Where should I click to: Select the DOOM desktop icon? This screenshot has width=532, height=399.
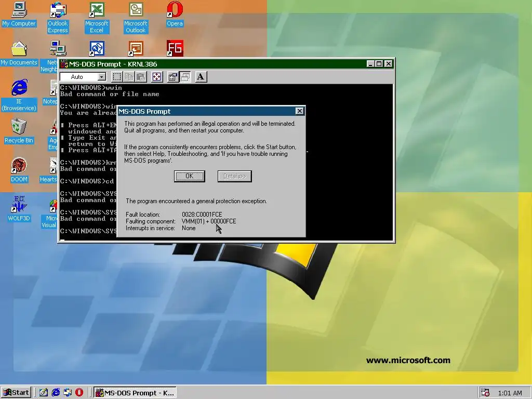pos(19,170)
